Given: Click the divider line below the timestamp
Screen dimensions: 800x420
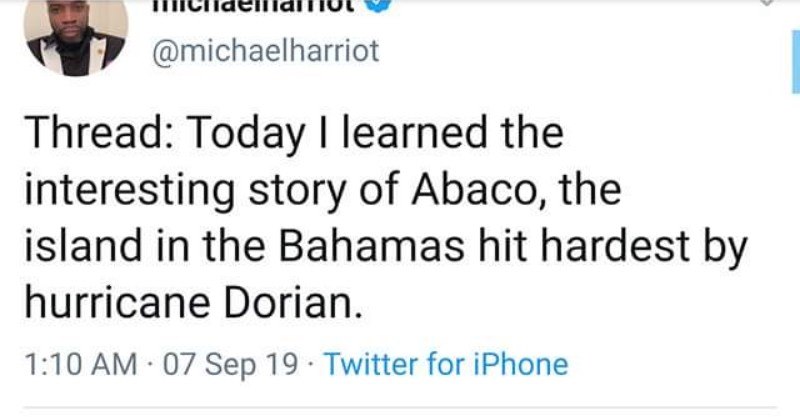Looking at the screenshot, I should click(400, 408).
